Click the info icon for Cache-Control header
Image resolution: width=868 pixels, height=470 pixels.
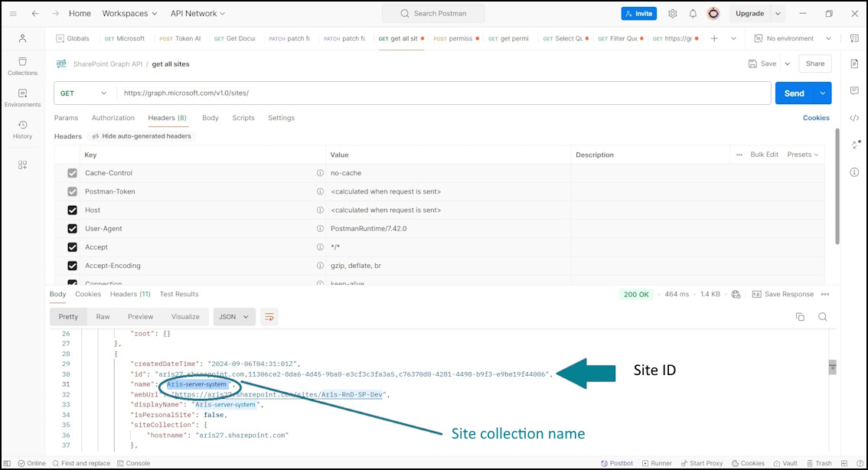(x=320, y=173)
